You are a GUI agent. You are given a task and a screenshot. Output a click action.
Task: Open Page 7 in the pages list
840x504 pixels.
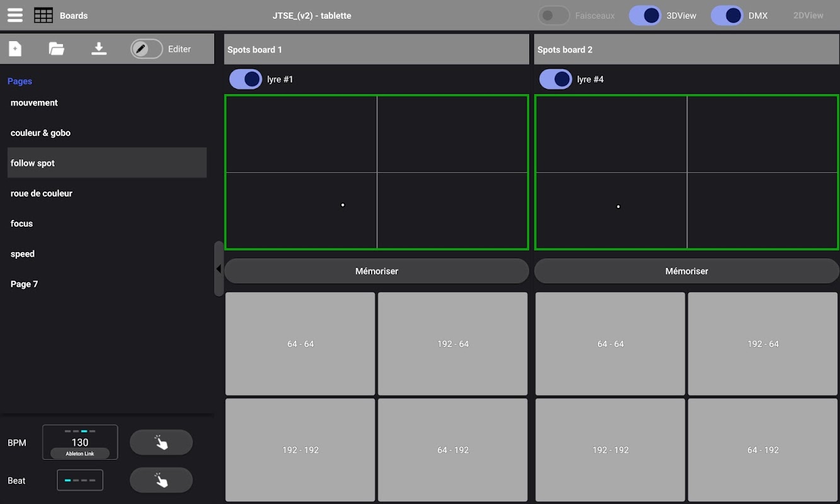click(107, 284)
